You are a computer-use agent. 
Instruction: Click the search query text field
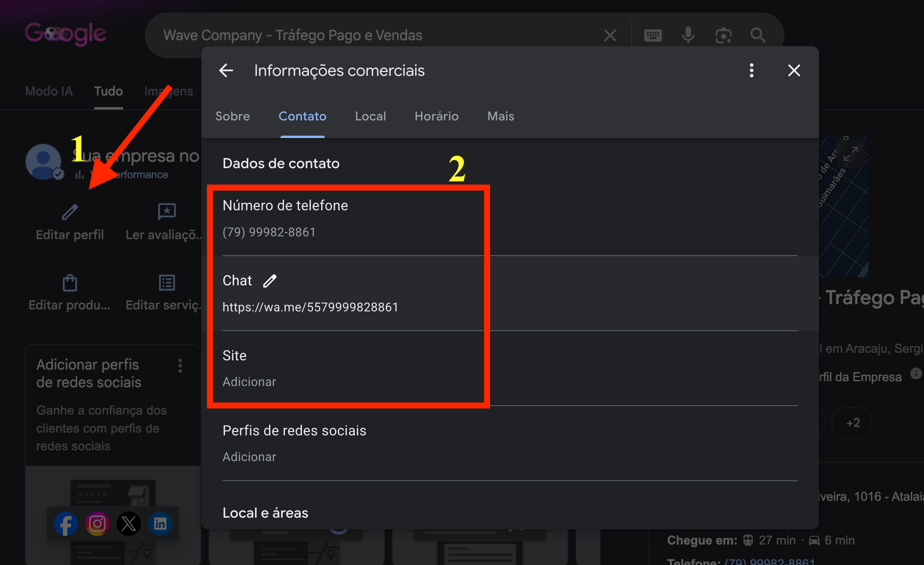[293, 35]
